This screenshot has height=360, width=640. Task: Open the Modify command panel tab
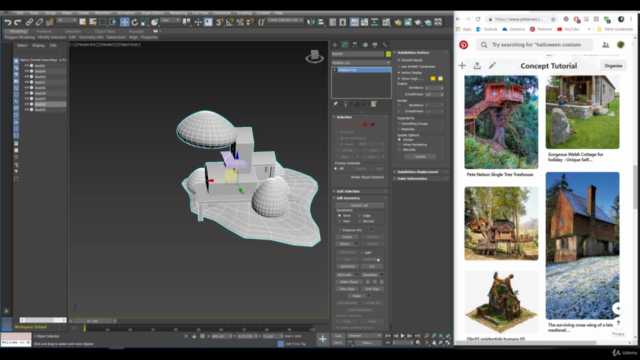345,45
